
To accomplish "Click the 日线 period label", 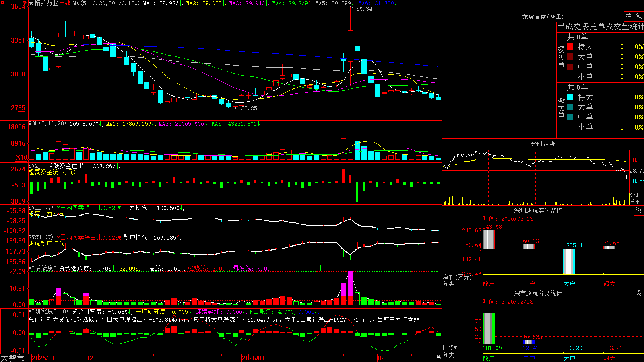I will [x=65, y=3].
